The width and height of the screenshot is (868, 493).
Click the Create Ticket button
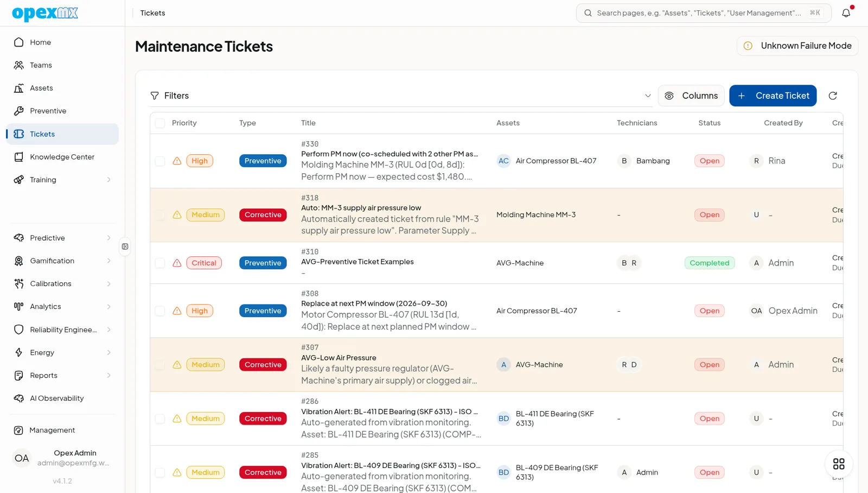pyautogui.click(x=773, y=96)
